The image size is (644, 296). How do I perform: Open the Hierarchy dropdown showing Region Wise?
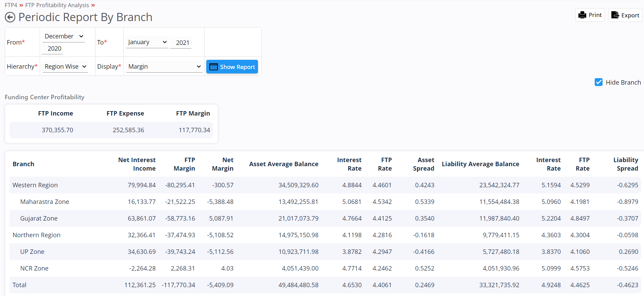click(x=65, y=67)
